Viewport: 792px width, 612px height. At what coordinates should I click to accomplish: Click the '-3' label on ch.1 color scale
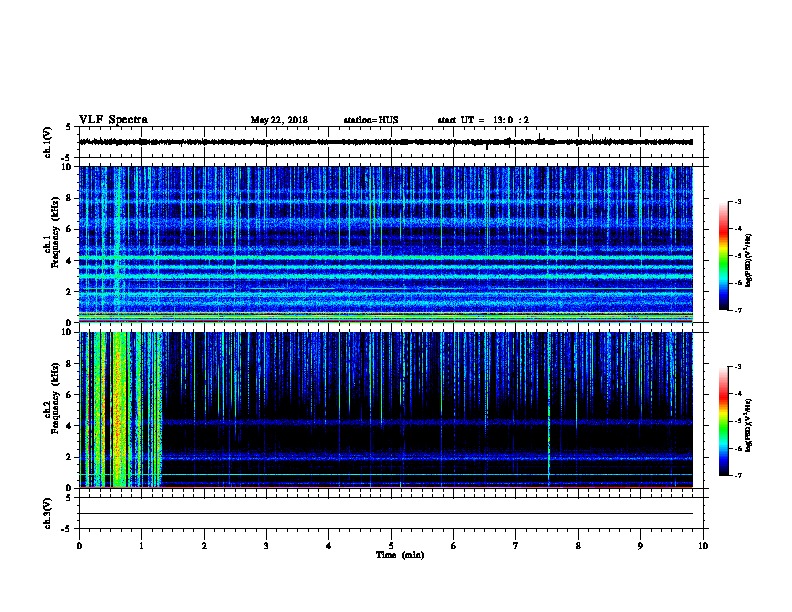(x=738, y=201)
